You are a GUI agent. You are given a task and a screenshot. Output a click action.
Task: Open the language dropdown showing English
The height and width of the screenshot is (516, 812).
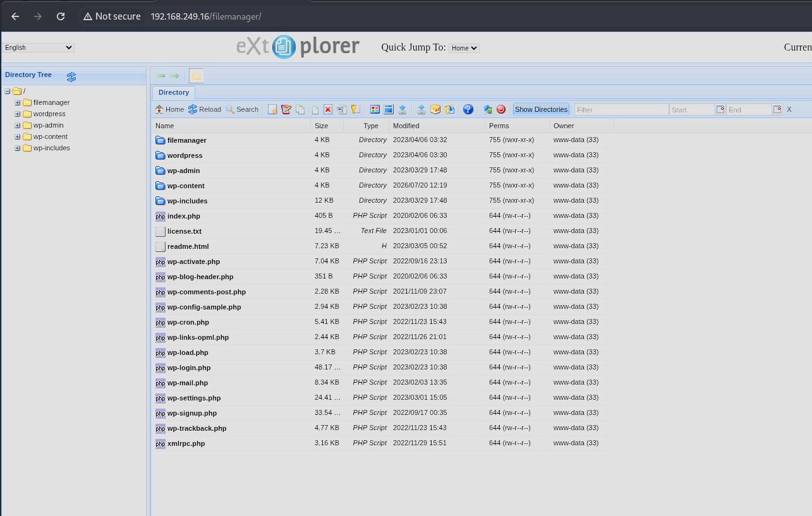(39, 47)
